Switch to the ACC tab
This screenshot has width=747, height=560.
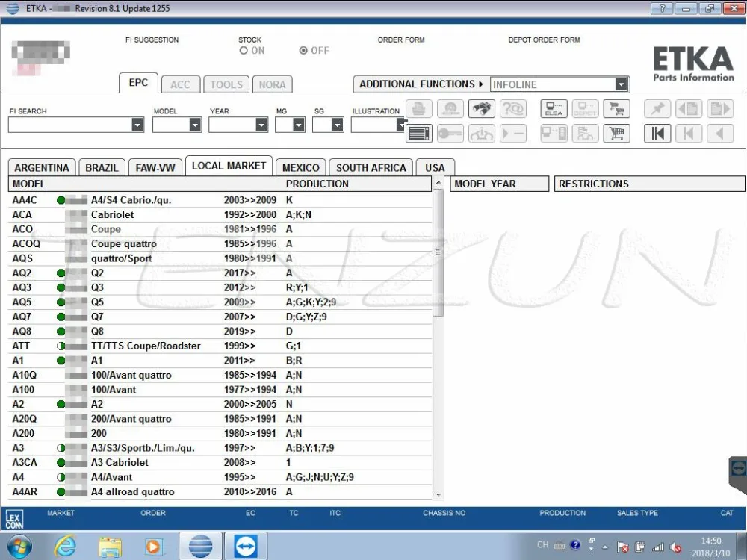181,84
